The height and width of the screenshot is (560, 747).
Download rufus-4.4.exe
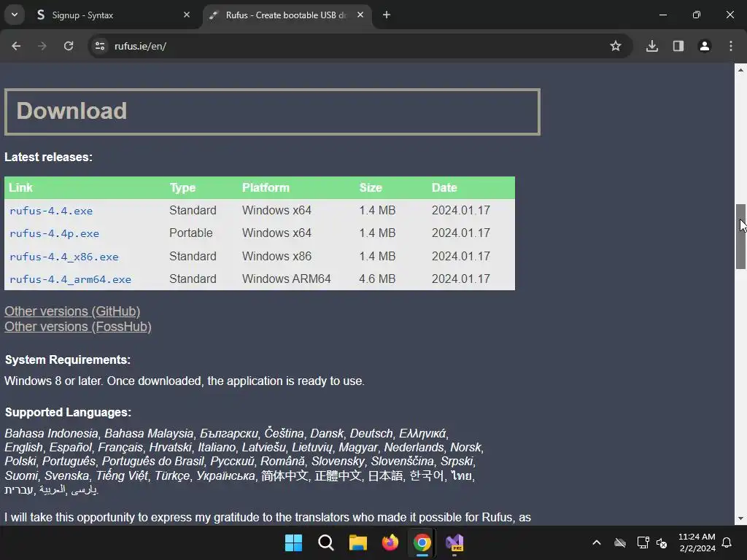51,211
